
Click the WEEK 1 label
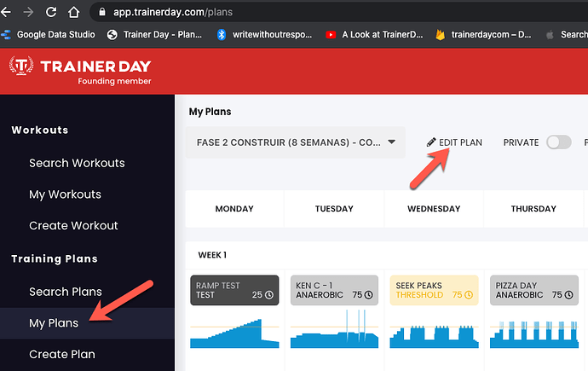(x=212, y=255)
